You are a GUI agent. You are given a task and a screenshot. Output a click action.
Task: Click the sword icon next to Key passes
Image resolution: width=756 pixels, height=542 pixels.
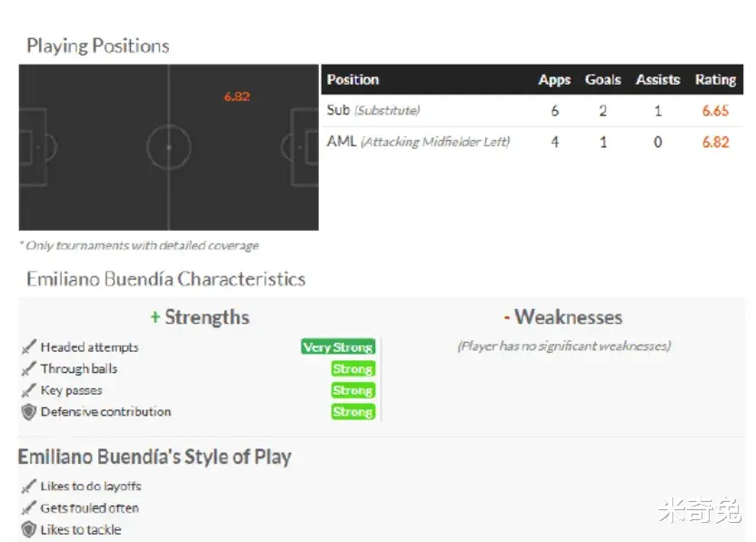click(29, 390)
